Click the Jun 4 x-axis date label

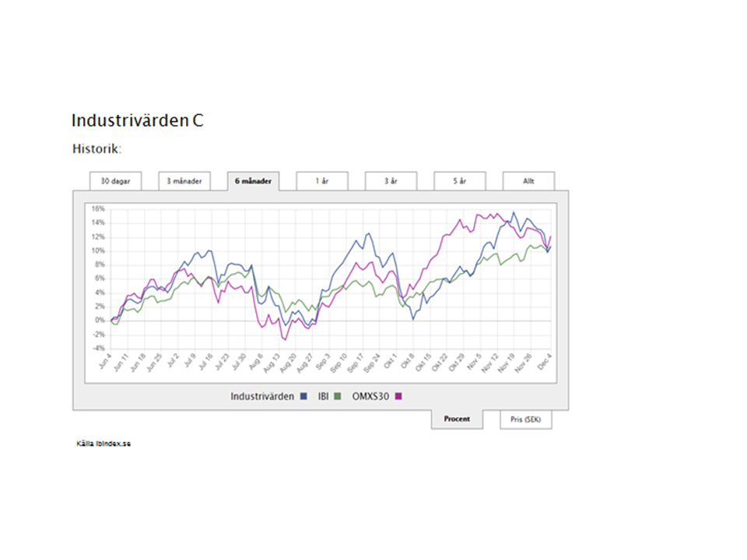tap(105, 362)
